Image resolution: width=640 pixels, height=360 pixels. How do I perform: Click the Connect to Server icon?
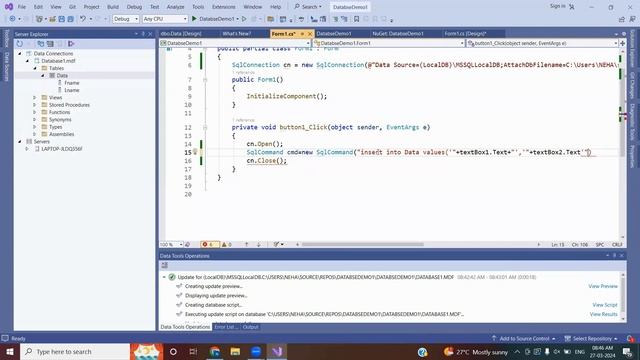(x=50, y=44)
